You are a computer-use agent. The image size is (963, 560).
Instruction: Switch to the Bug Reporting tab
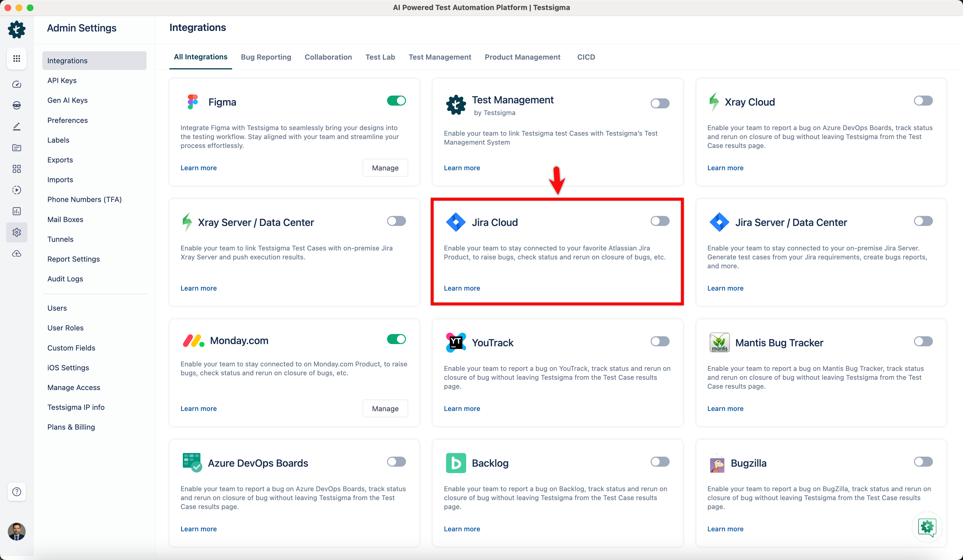coord(266,57)
